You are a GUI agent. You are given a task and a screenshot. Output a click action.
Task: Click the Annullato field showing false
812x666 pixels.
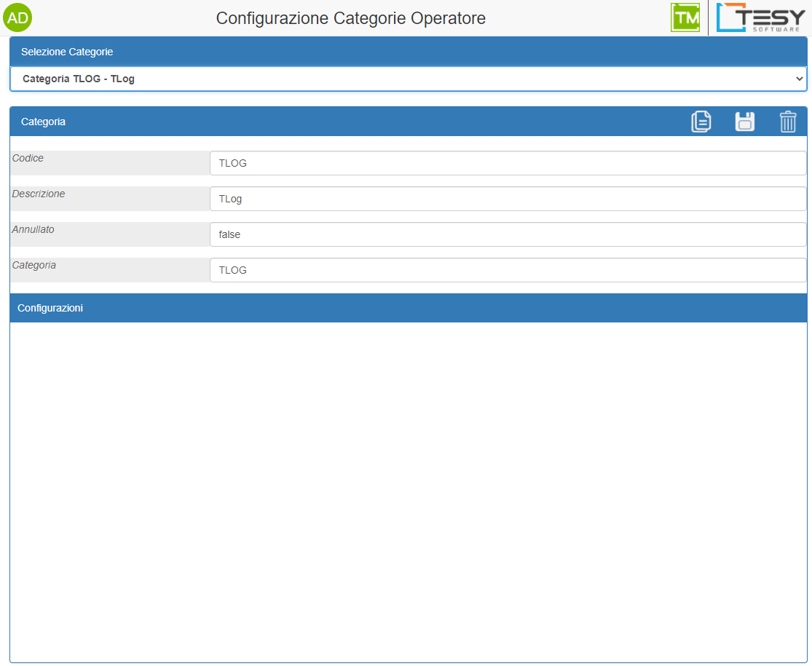(508, 234)
